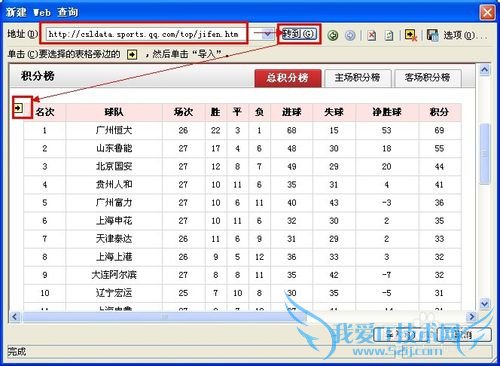Click team name 北京国安

click(114, 166)
